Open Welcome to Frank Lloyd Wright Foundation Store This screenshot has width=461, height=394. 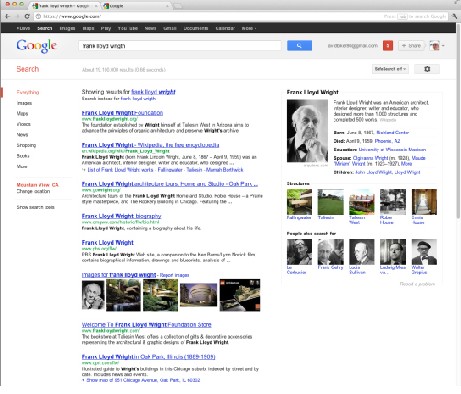(x=147, y=325)
